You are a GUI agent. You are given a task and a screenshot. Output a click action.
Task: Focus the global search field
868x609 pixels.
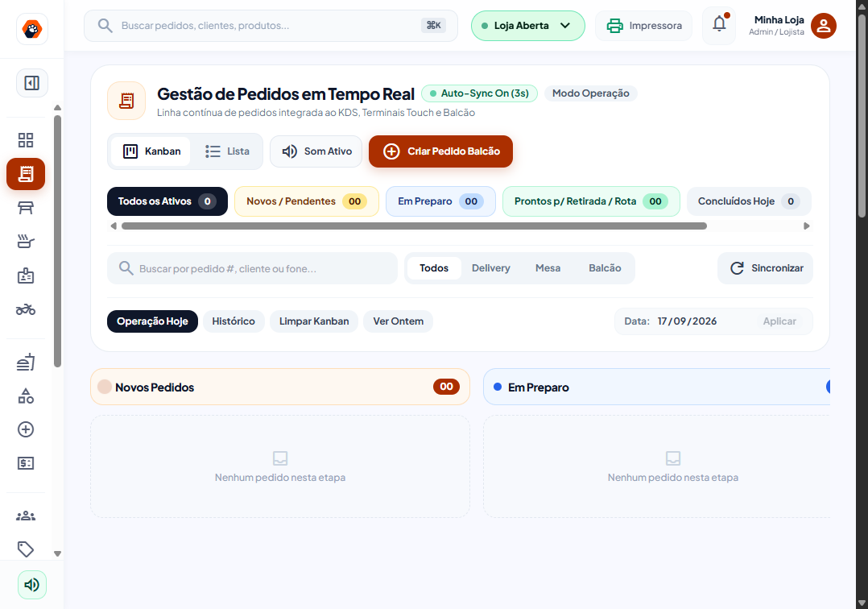271,26
